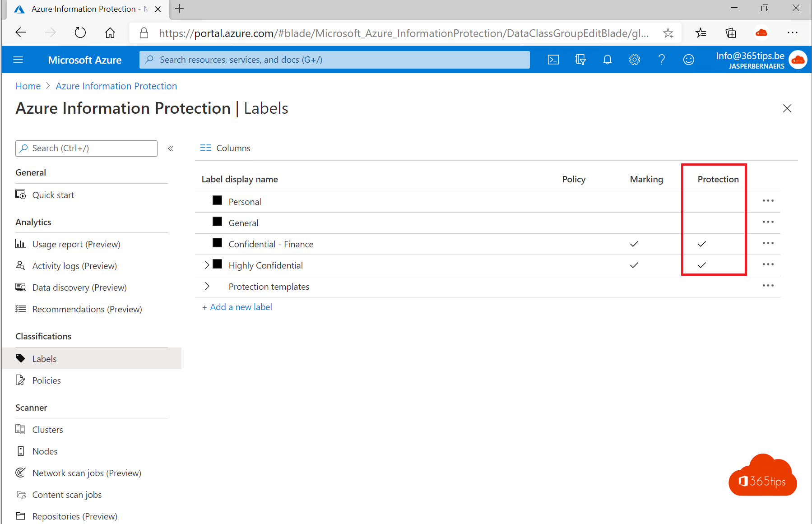This screenshot has width=812, height=524.
Task: Open more options for Confidential - Finance
Action: [768, 243]
